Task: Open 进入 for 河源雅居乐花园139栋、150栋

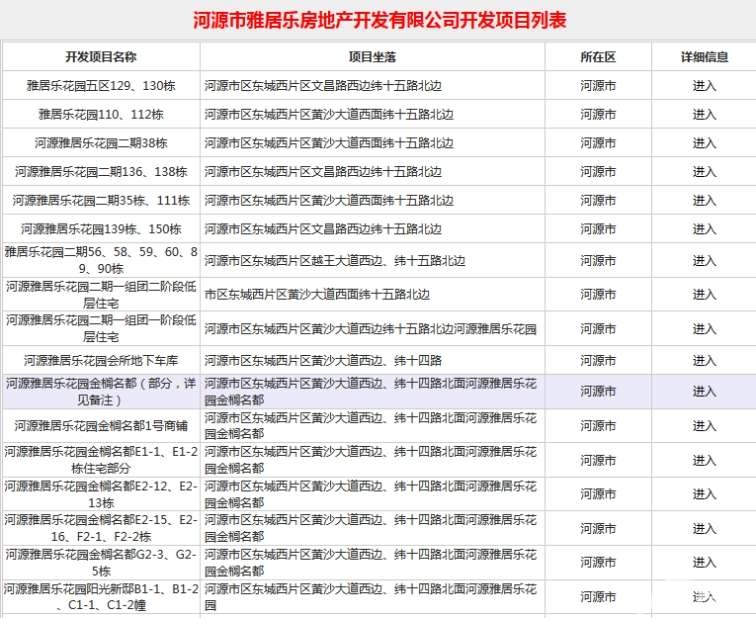Action: pos(704,229)
